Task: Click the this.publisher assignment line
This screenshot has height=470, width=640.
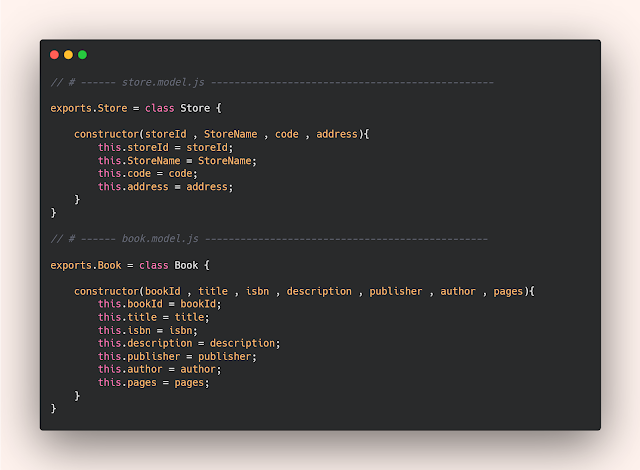Action: tap(177, 356)
